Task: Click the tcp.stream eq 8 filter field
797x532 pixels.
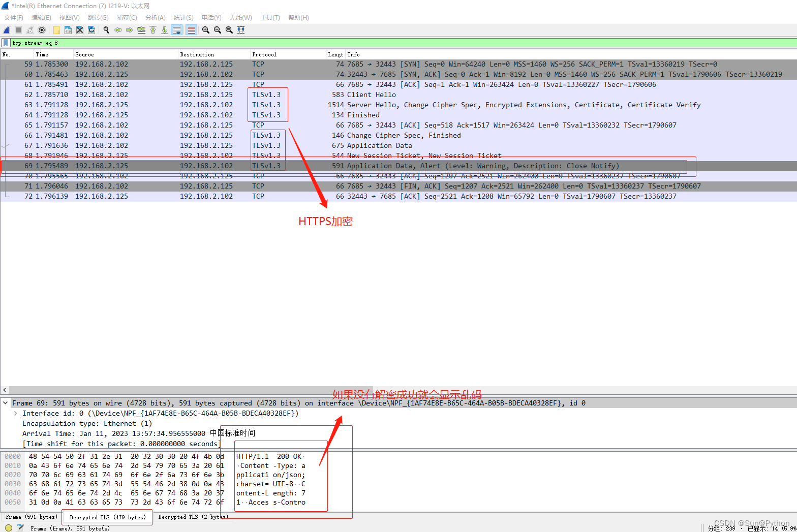Action: [356, 43]
